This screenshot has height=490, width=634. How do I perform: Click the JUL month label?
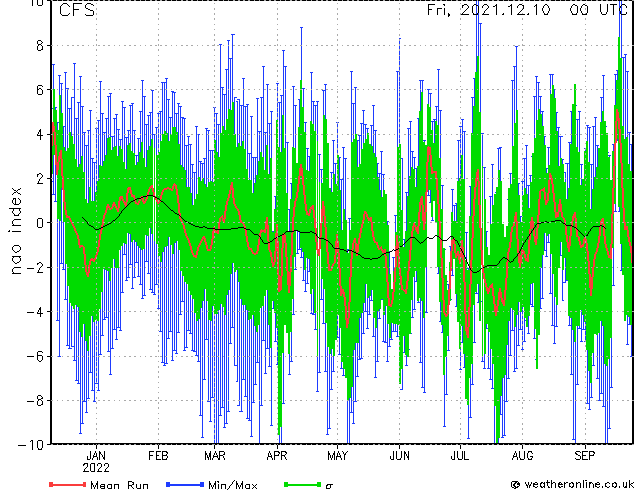coord(460,456)
